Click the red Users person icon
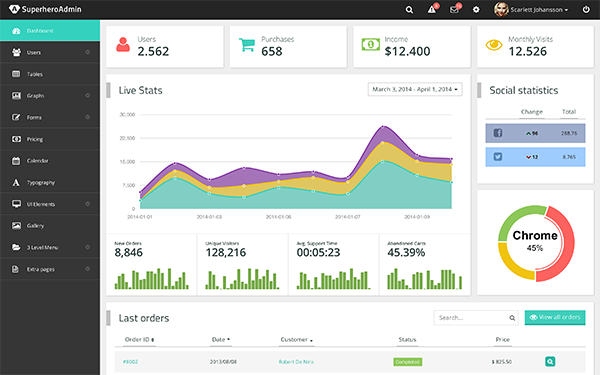The image size is (600, 375). point(123,45)
